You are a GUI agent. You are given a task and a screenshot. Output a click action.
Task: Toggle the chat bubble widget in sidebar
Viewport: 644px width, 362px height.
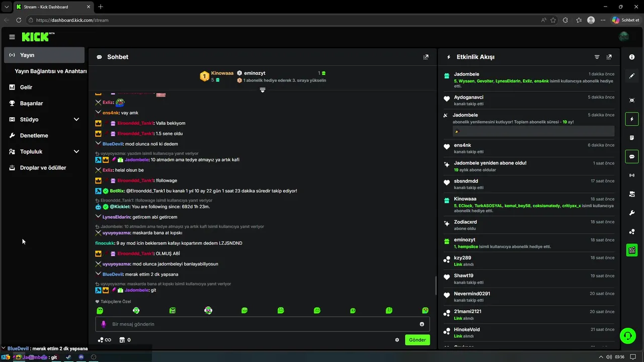(632, 156)
